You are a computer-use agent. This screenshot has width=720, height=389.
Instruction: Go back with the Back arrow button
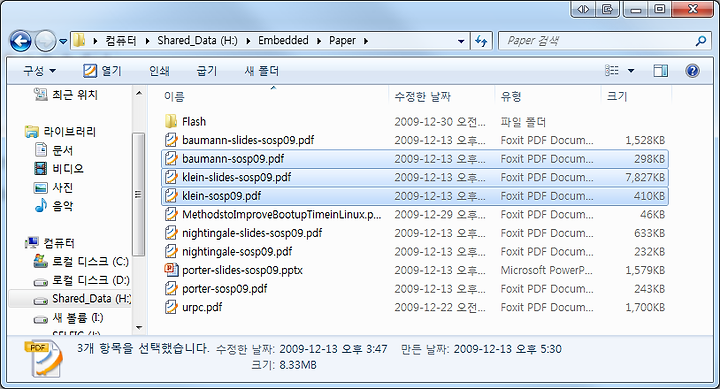(21, 41)
